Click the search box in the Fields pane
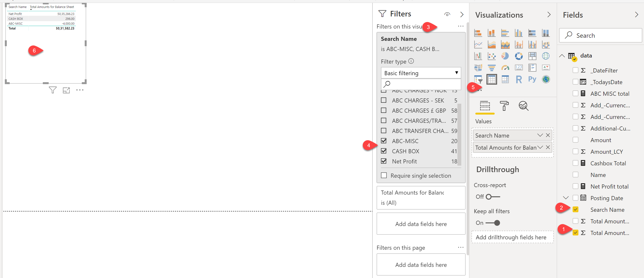This screenshot has width=644, height=278. click(x=600, y=35)
